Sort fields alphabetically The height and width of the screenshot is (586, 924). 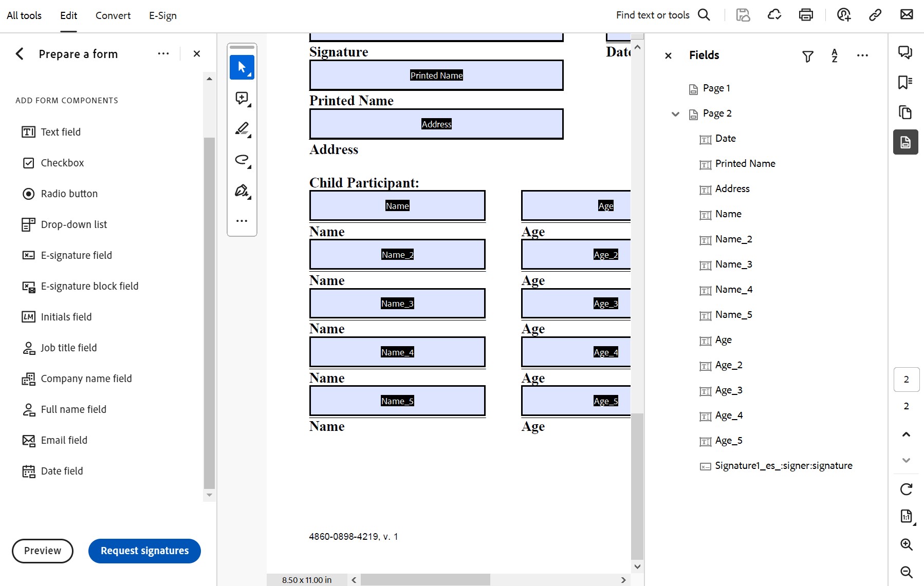pyautogui.click(x=834, y=55)
